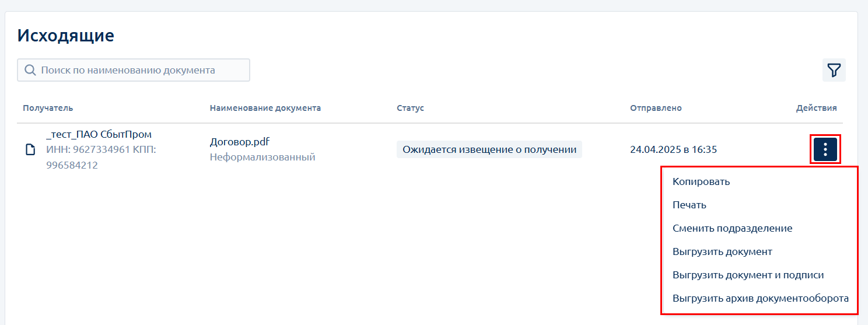Viewport: 868px width, 325px height.
Task: Click sent date 24.04.2025 в 16:35
Action: coord(673,149)
